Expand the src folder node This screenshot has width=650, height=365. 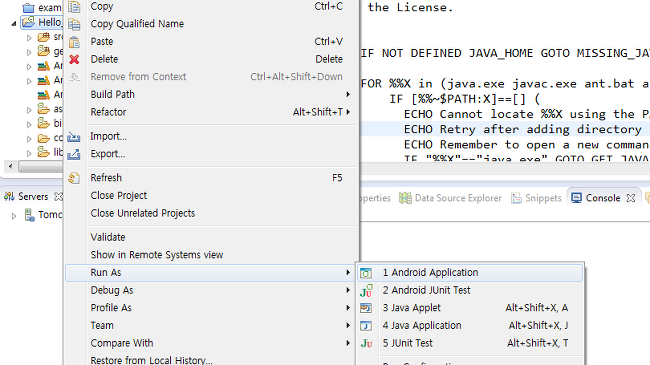click(29, 38)
